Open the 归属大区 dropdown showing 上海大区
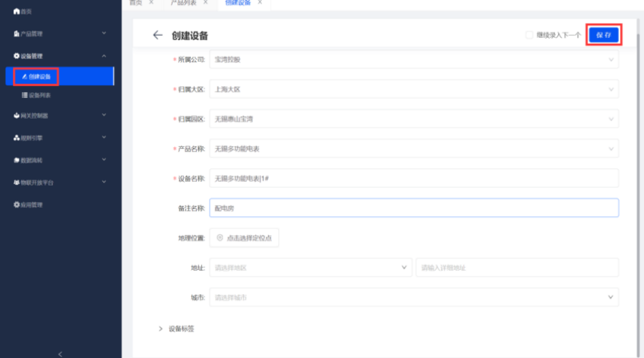Screen dimensions: 644x358 [x=414, y=89]
